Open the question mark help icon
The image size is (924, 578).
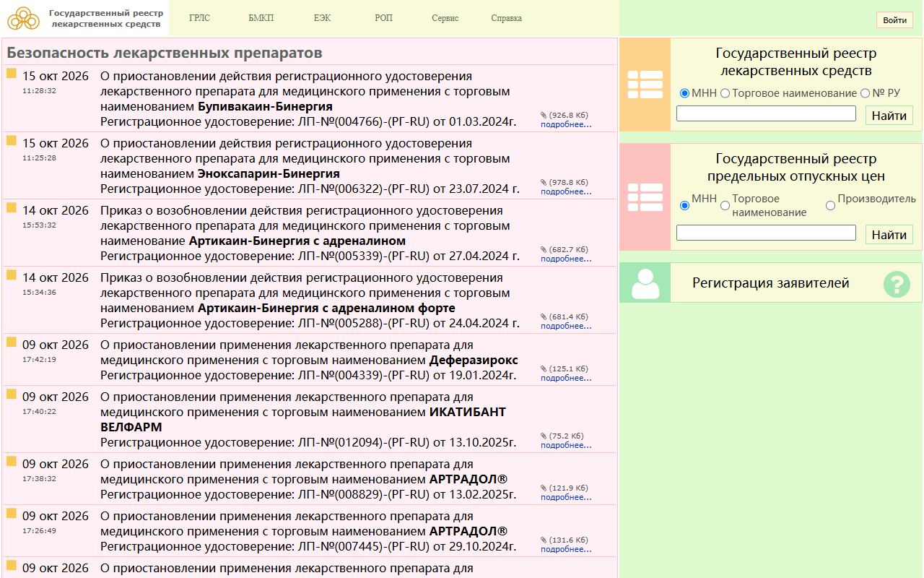pos(897,284)
